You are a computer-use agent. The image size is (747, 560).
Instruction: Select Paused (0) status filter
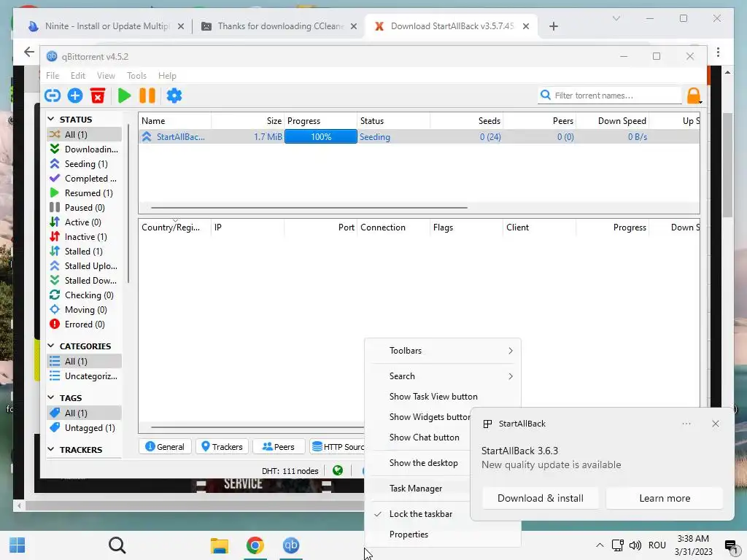[x=85, y=208]
